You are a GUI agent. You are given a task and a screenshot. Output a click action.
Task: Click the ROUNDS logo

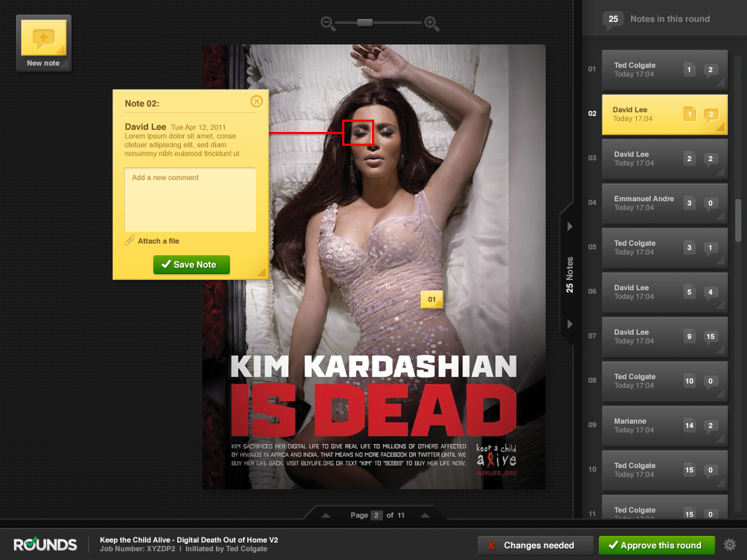click(45, 544)
